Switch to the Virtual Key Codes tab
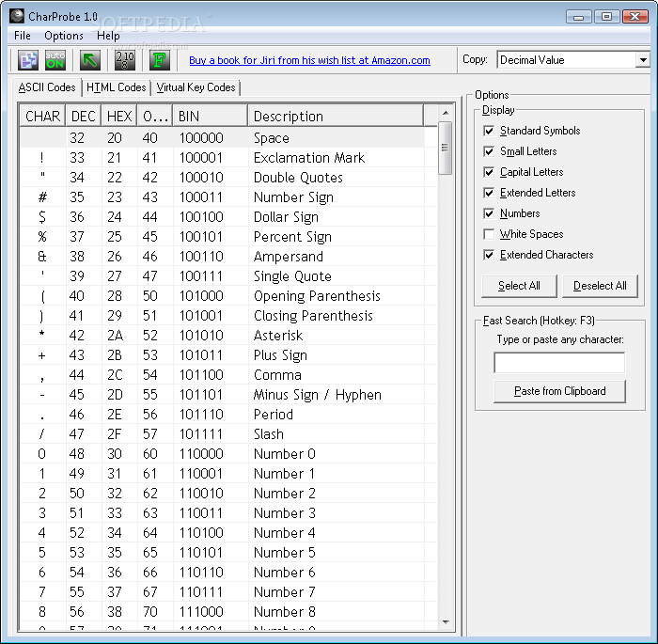The height and width of the screenshot is (644, 658). 196,87
